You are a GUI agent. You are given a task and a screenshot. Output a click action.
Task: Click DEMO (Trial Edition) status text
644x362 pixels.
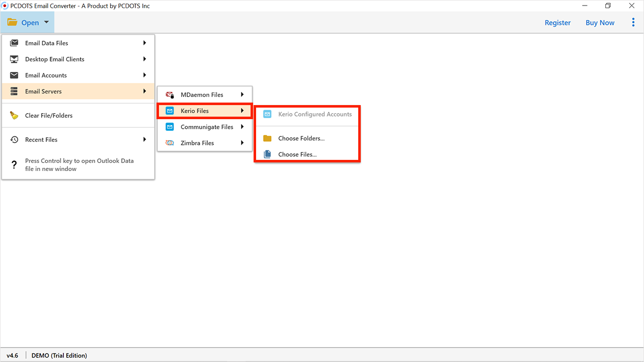(59, 355)
